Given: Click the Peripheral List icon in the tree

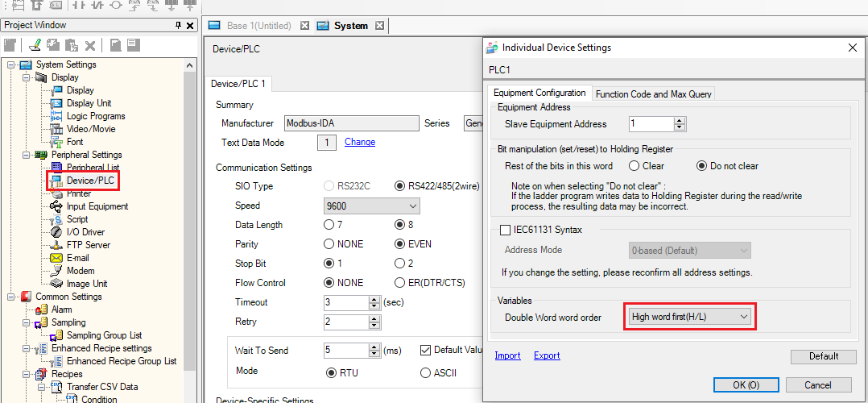Looking at the screenshot, I should pos(56,166).
